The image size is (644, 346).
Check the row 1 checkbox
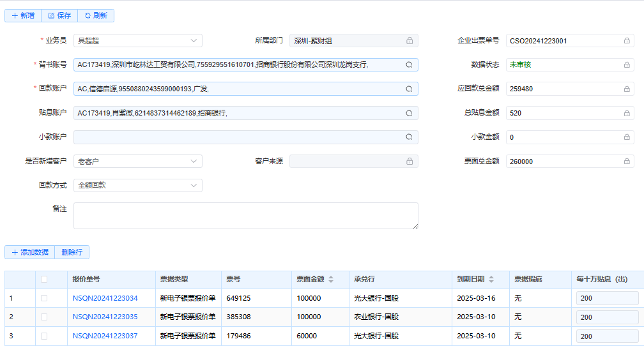point(44,298)
